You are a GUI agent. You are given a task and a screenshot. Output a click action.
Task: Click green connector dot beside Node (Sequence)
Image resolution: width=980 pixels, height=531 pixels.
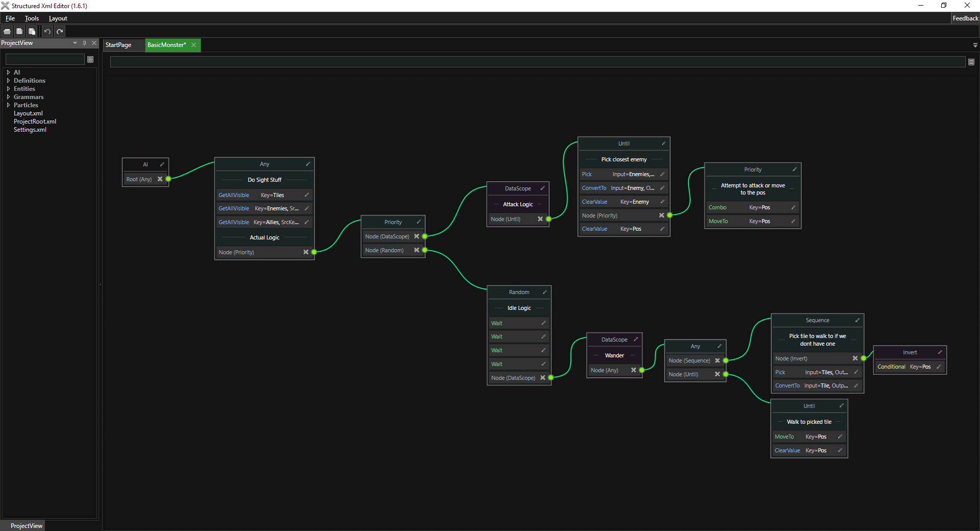[x=726, y=360]
